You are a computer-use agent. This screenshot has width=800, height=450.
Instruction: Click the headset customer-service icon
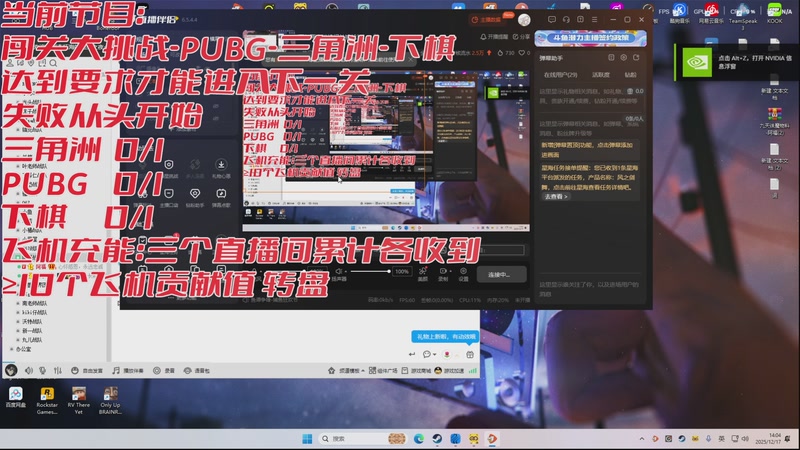coord(566,19)
